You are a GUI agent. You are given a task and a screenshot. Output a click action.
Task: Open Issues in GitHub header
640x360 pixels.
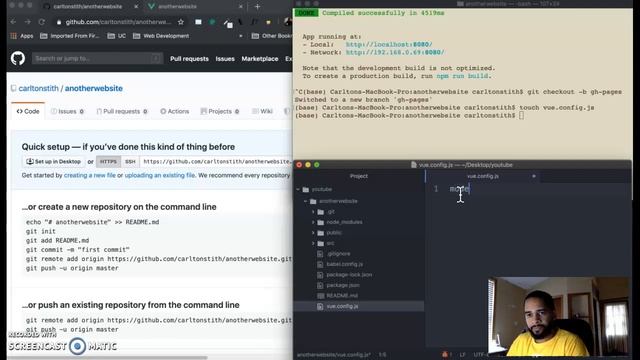coord(225,59)
